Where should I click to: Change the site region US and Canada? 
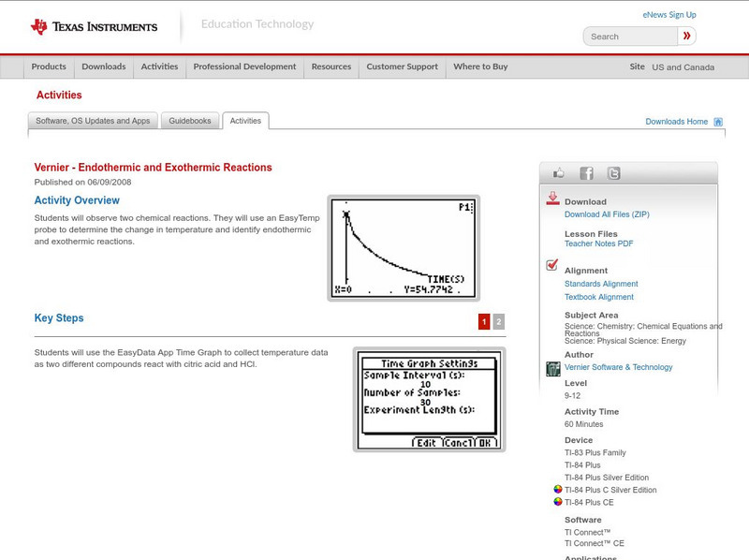683,67
